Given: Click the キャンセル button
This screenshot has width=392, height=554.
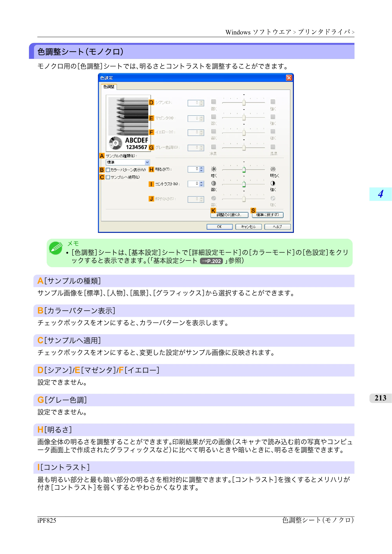Looking at the screenshot, I should click(x=248, y=227).
